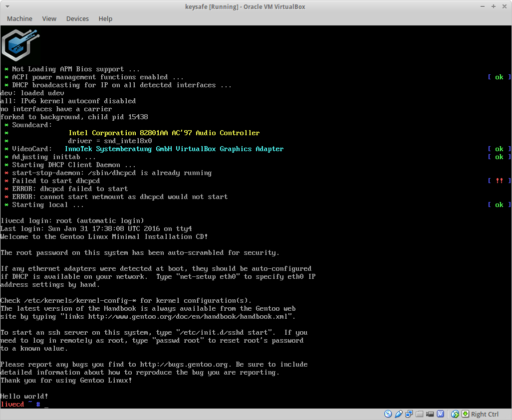Open network adapters status icon

pos(409,414)
